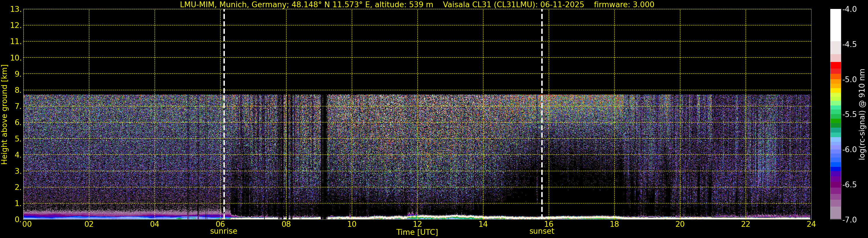Click the yellow band in the colorbar
The height and width of the screenshot is (238, 868).
click(x=835, y=90)
